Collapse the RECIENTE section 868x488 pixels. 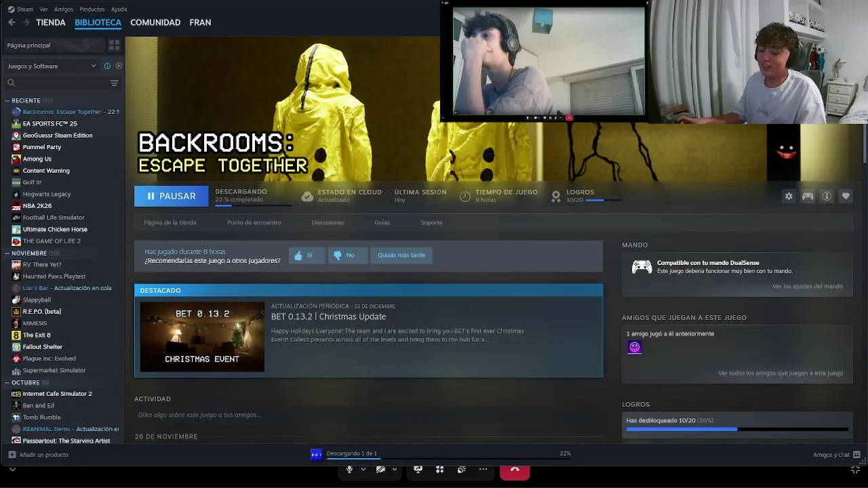click(7, 100)
